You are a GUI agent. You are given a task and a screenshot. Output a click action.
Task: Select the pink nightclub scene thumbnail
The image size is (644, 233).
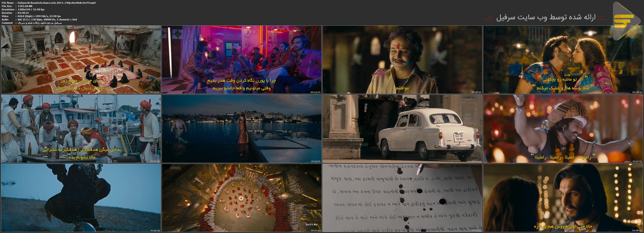(242, 60)
